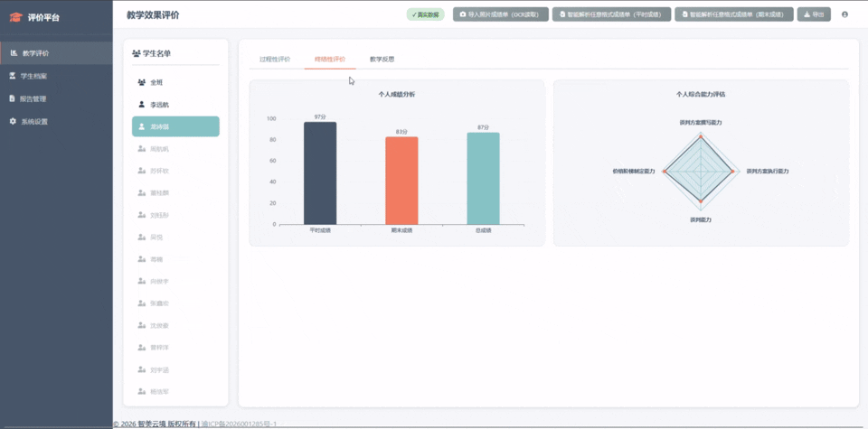This screenshot has width=868, height=429.
Task: Click the user account avatar icon
Action: click(844, 14)
